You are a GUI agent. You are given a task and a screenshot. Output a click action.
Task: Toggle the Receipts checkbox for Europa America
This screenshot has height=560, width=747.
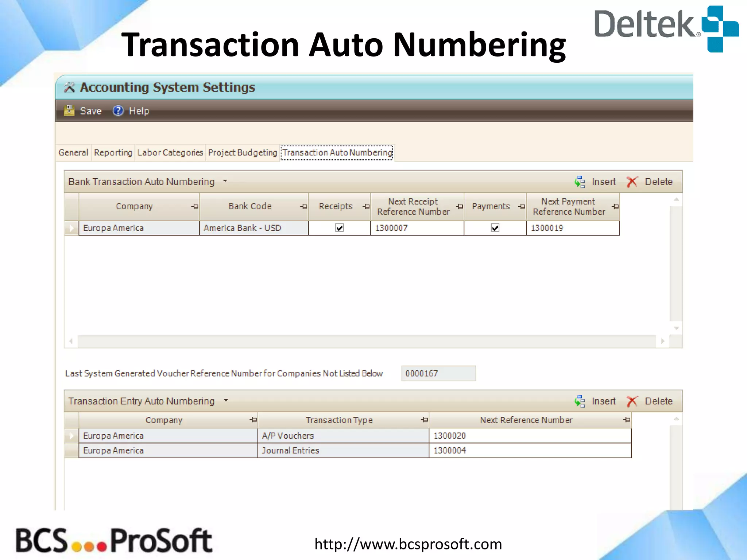point(340,228)
